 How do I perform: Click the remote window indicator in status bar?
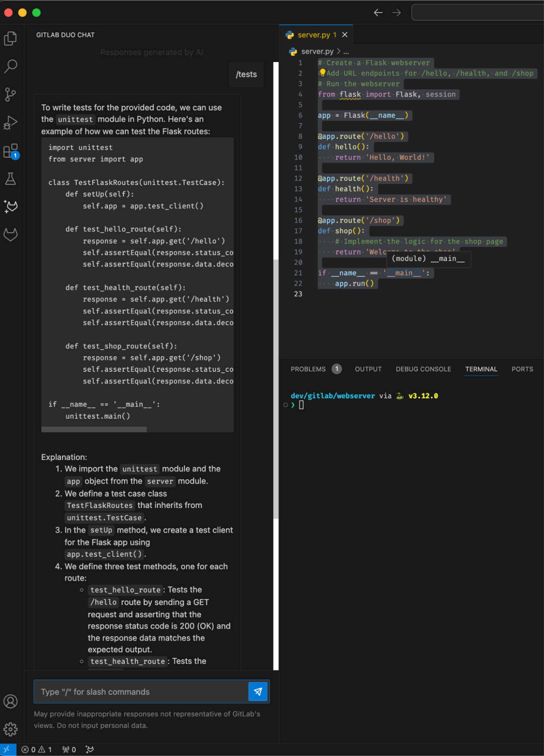(8, 749)
